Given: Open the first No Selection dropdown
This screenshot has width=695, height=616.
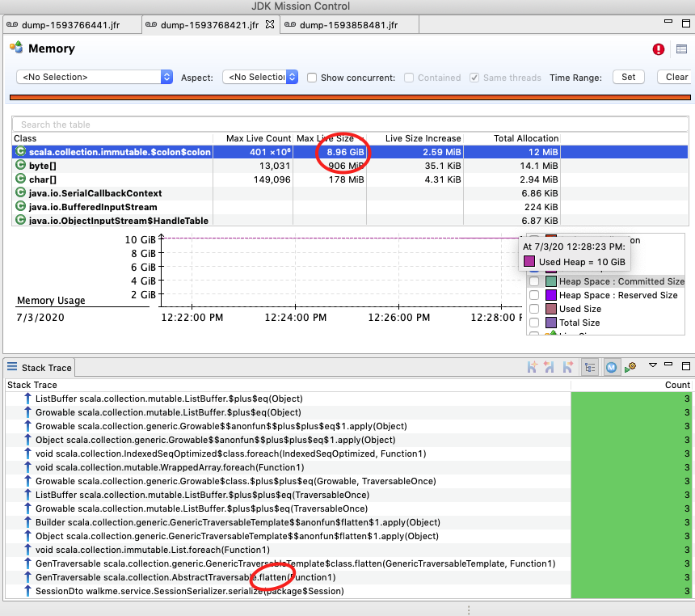Looking at the screenshot, I should tap(95, 77).
